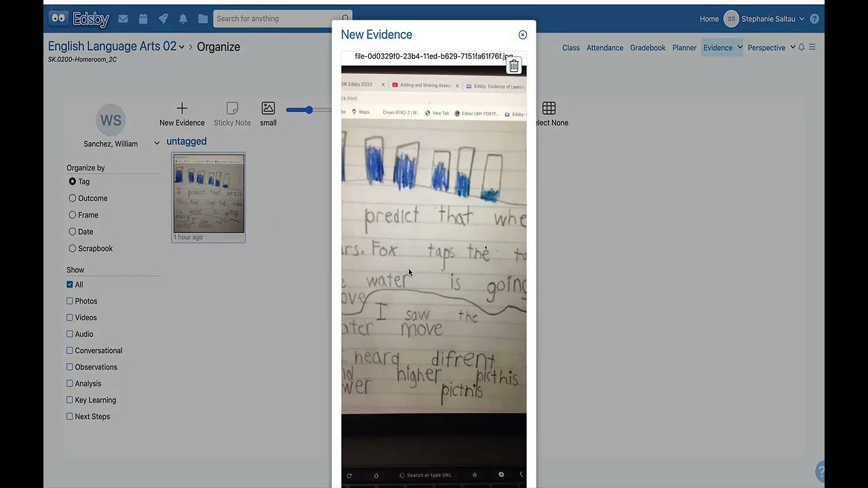Click the SS user avatar
The width and height of the screenshot is (868, 488).
coord(731,19)
